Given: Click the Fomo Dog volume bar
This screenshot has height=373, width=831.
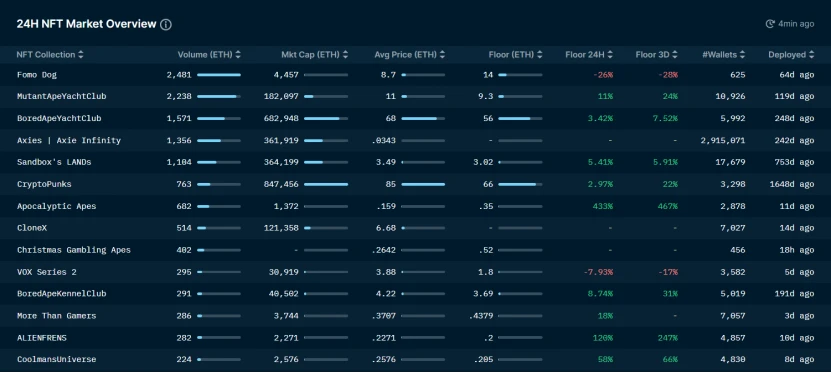Looking at the screenshot, I should point(219,75).
